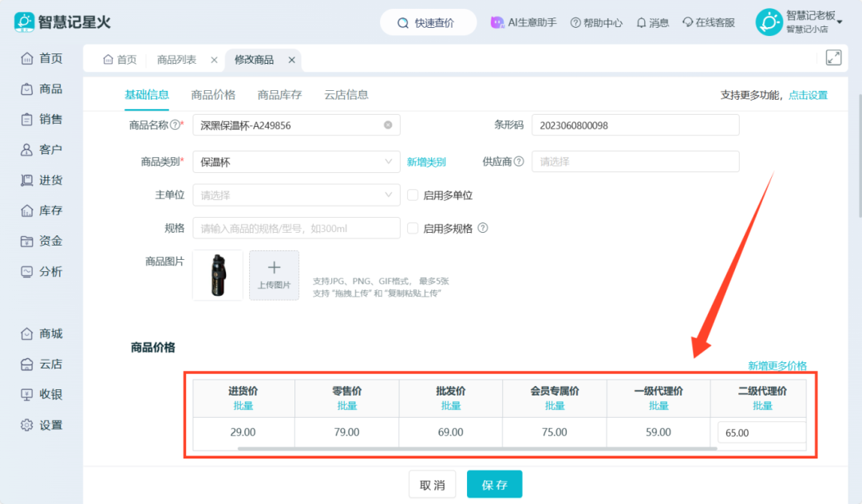862x504 pixels.
Task: Open 资金 in the left sidebar
Action: pyautogui.click(x=42, y=241)
